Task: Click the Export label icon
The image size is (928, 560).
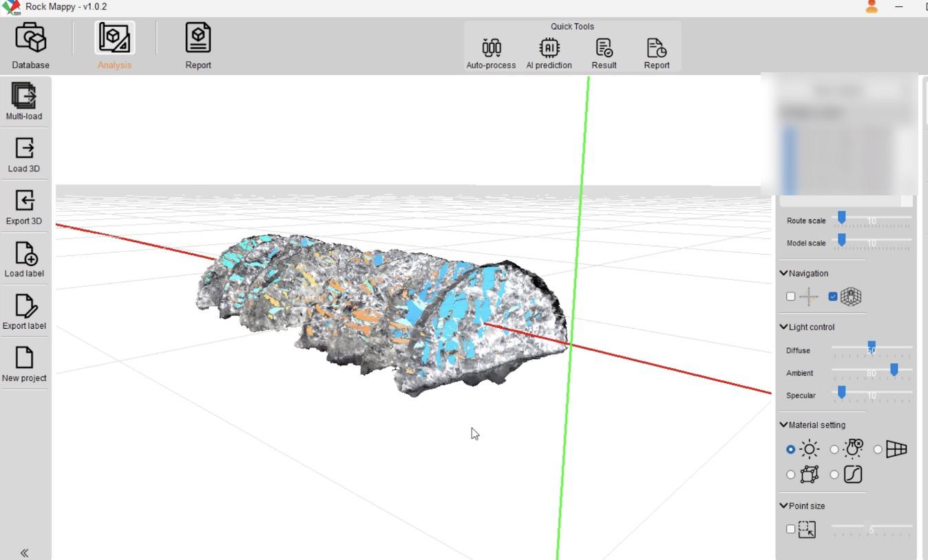Action: point(24,311)
